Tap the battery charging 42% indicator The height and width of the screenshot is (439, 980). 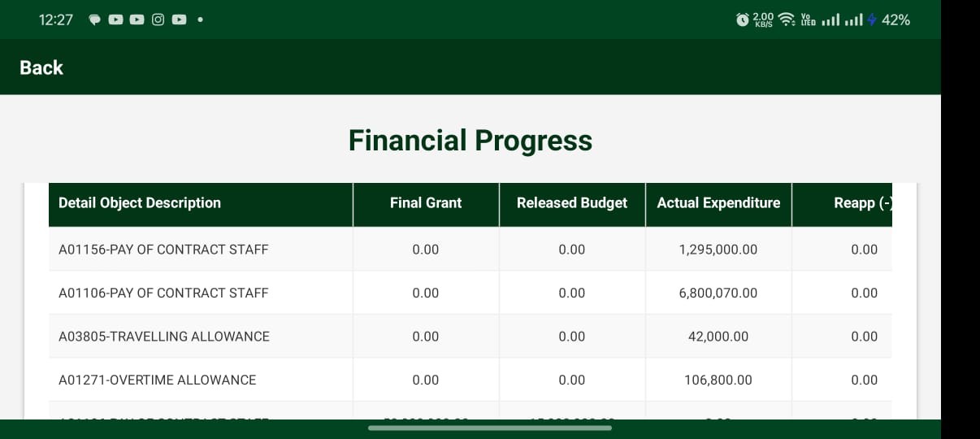888,20
